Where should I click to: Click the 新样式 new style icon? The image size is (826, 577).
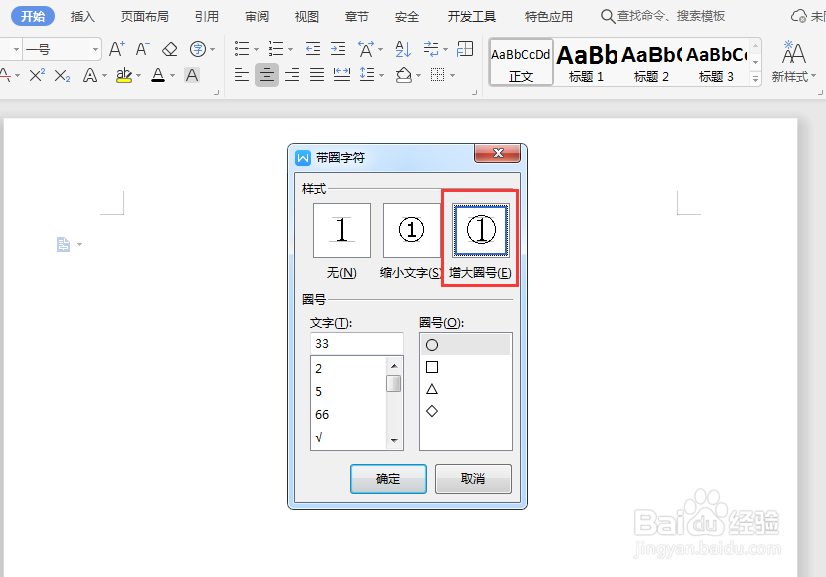pos(793,61)
